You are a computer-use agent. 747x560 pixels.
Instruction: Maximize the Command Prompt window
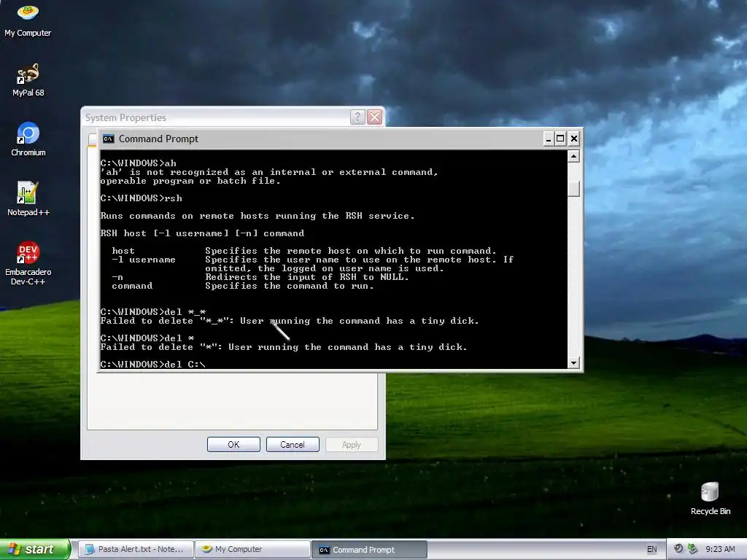click(x=561, y=139)
